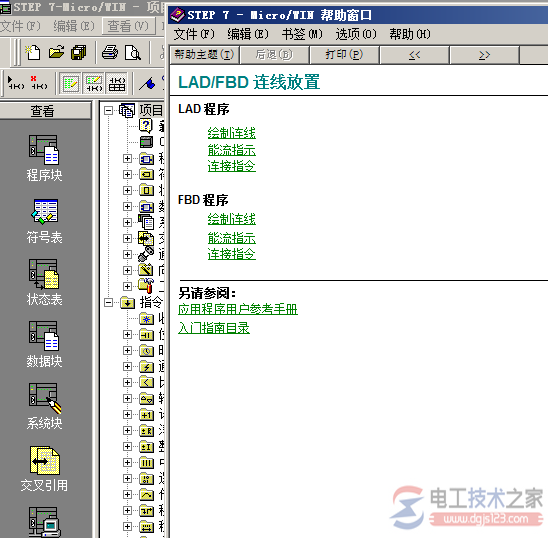This screenshot has height=538, width=548.
Task: Click the Open folder toolbar icon
Action: coord(56,52)
